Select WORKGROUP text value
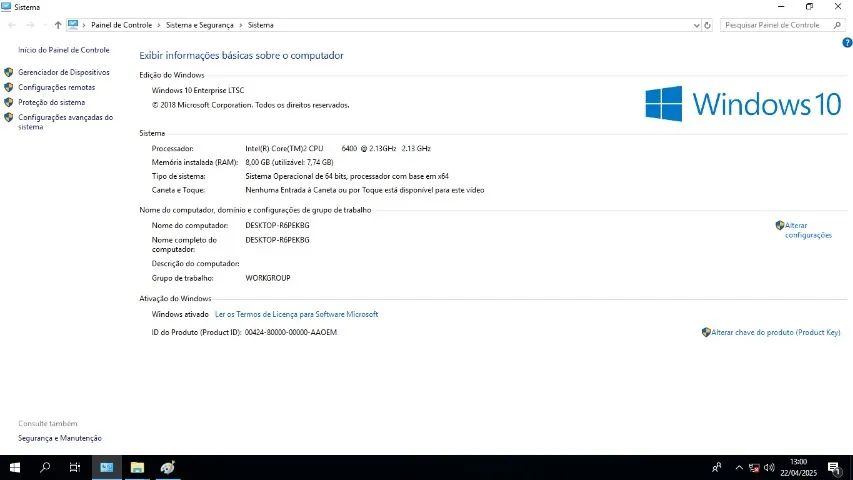 [268, 278]
